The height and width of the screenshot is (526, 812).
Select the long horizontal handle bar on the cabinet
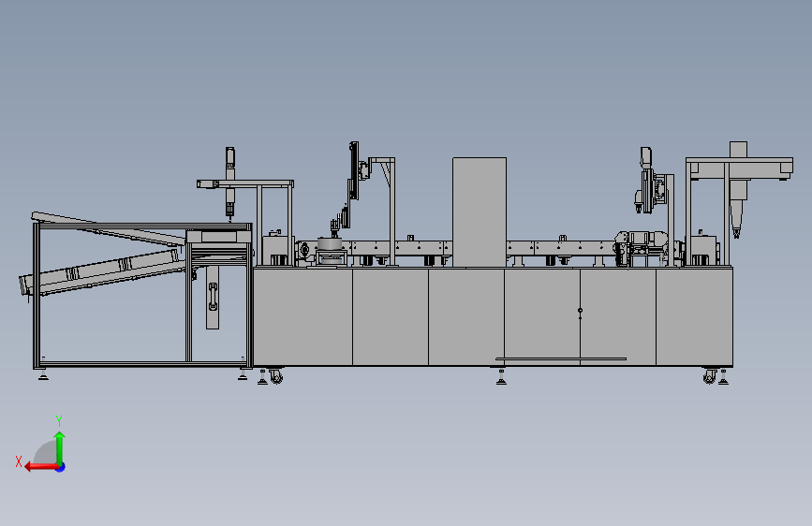tap(561, 358)
